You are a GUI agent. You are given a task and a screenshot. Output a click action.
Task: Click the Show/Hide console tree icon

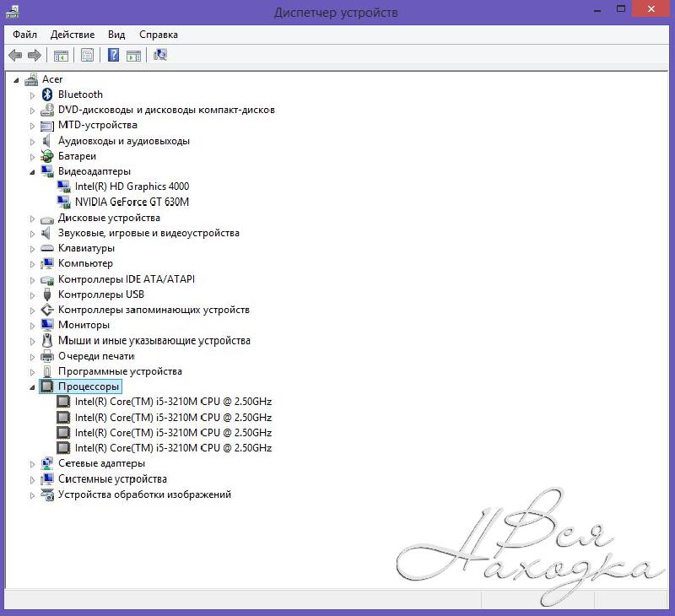pyautogui.click(x=61, y=56)
